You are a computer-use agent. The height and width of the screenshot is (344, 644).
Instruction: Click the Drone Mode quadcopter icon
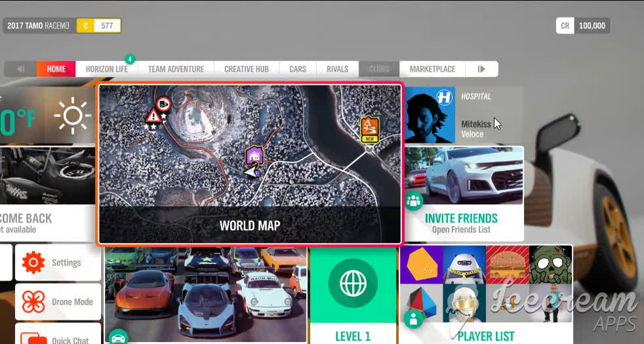[x=33, y=302]
